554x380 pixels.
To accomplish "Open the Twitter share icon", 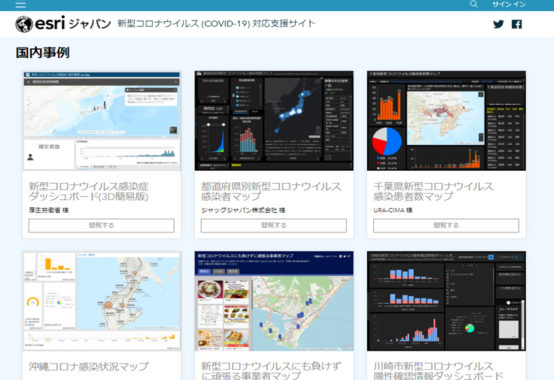I will point(498,24).
